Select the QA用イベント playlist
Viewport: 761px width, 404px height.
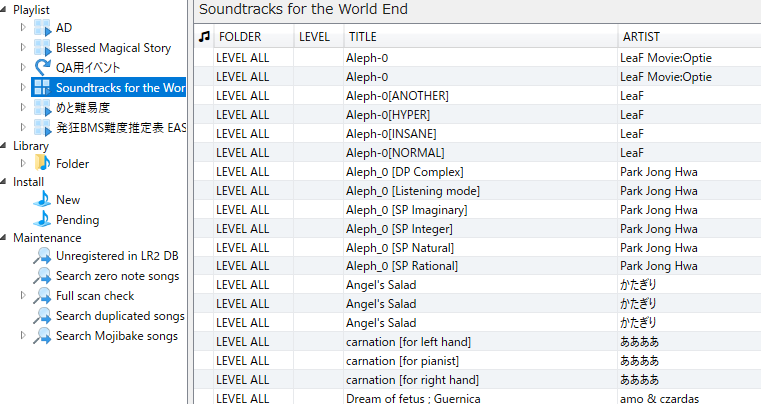tap(88, 67)
